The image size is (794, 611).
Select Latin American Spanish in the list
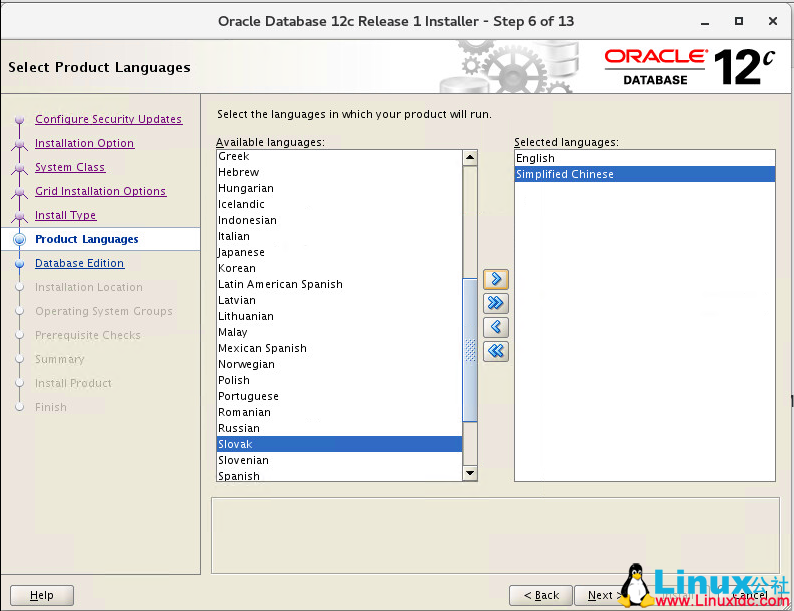(x=339, y=284)
